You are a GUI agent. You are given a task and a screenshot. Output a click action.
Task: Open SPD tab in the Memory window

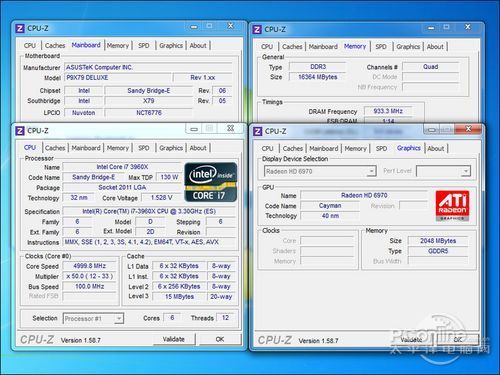381,47
